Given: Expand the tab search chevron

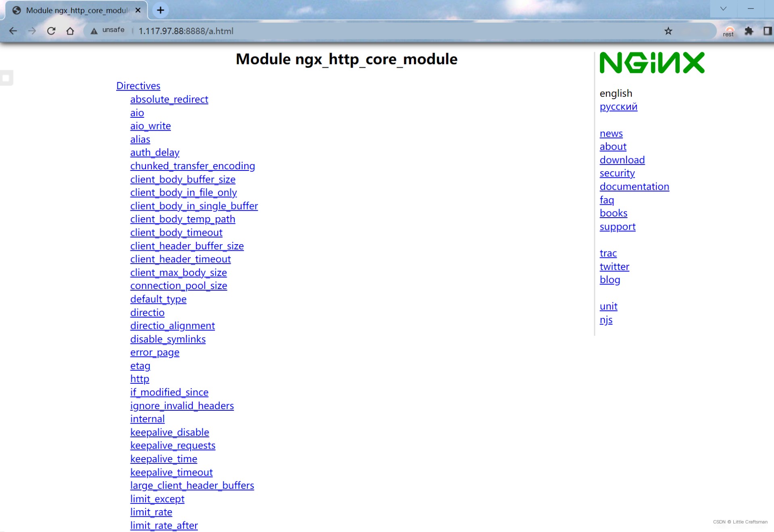Looking at the screenshot, I should (723, 9).
